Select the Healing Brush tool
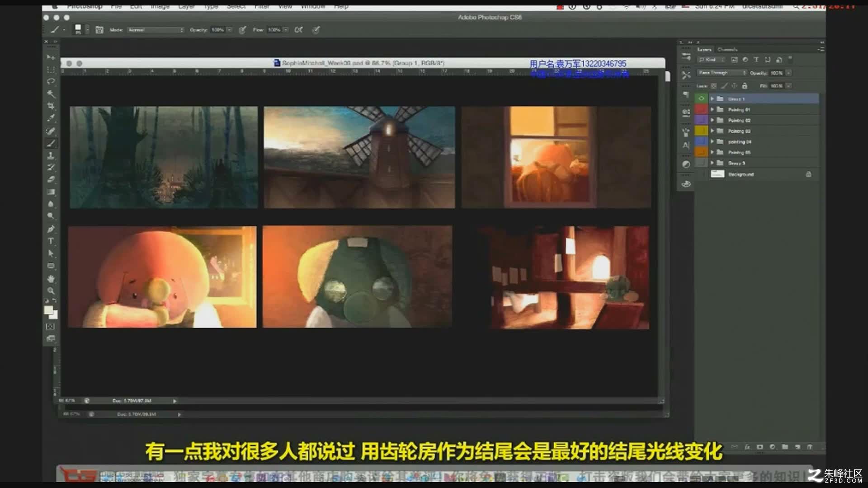 (51, 131)
